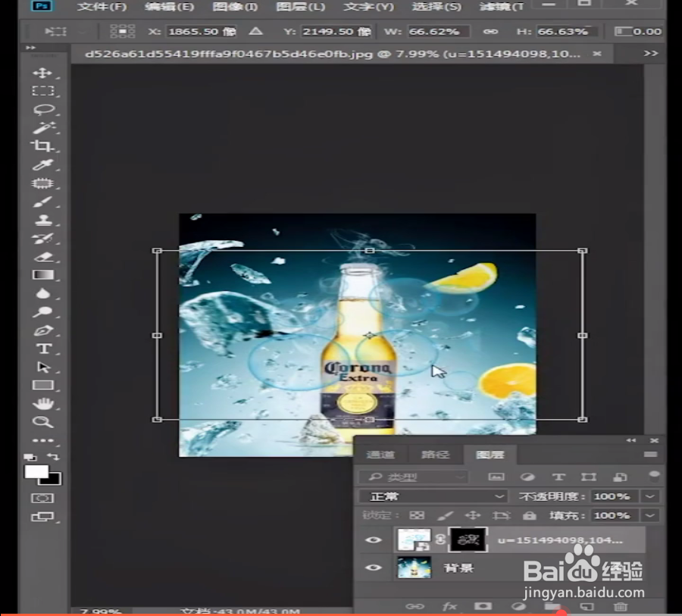Add a layer mask button
This screenshot has width=682, height=616.
pyautogui.click(x=483, y=606)
